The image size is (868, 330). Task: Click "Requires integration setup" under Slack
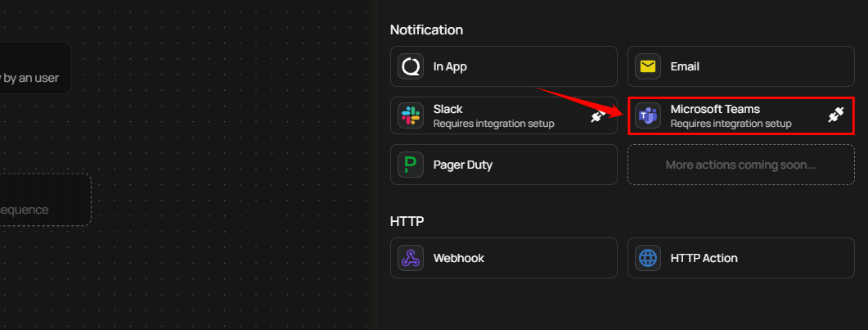[493, 124]
